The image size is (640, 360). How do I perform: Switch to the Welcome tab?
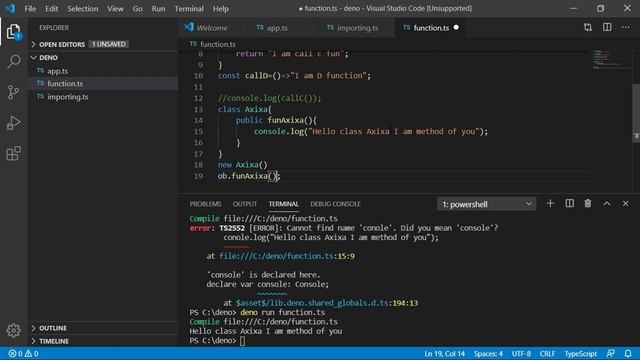click(212, 28)
